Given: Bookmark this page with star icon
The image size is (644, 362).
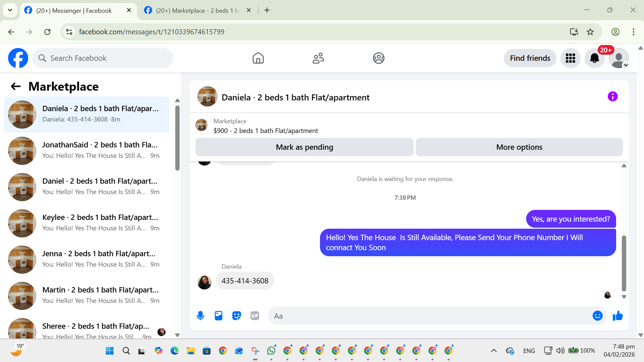Looking at the screenshot, I should click(x=590, y=32).
